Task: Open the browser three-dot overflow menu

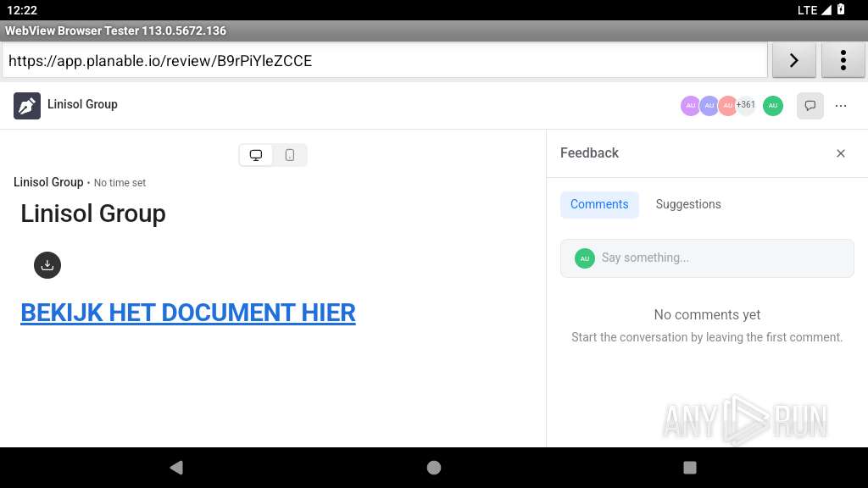Action: (x=843, y=60)
